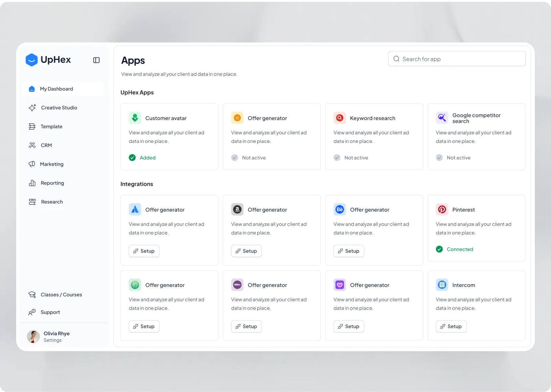Click the Amazon integration icon
551x392 pixels.
237,209
